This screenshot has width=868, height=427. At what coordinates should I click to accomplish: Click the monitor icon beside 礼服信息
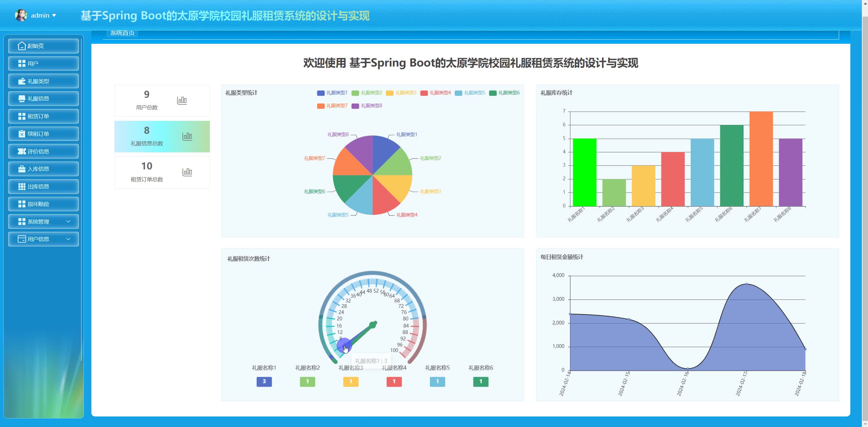(x=22, y=99)
